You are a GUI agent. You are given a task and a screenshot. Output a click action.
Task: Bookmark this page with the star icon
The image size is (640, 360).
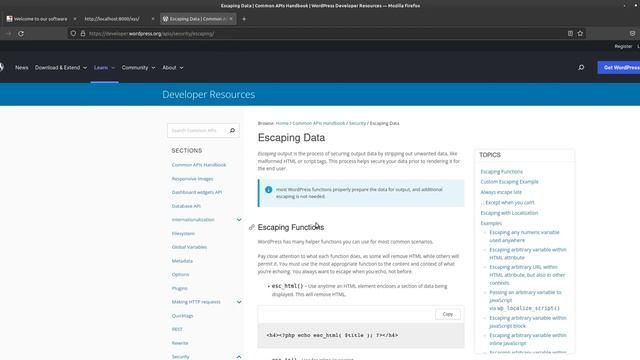click(x=580, y=33)
